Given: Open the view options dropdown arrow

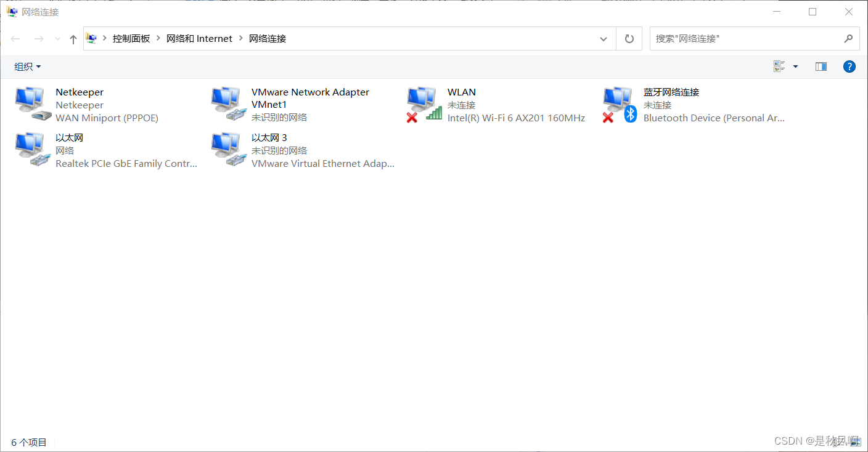Looking at the screenshot, I should click(x=795, y=67).
